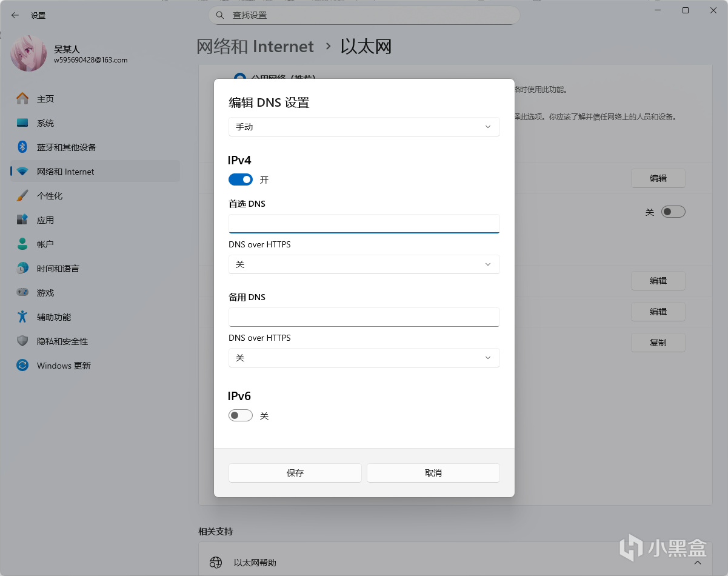Turn off the IPv4 toggle
The image size is (728, 576).
241,179
